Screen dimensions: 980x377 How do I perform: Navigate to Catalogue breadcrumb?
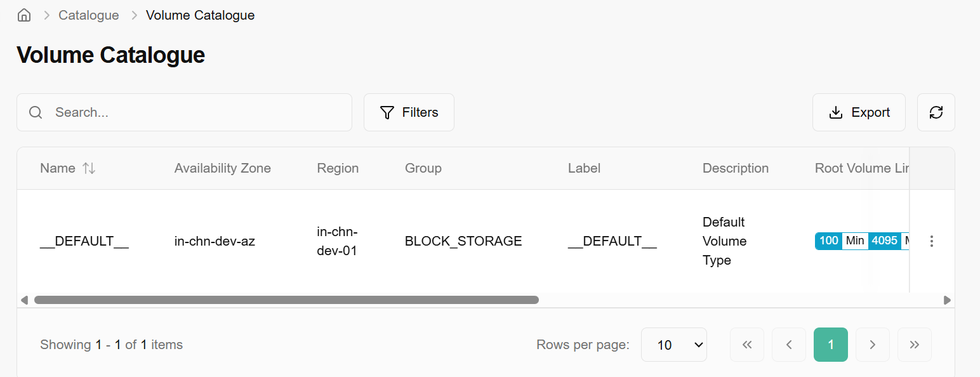tap(89, 15)
